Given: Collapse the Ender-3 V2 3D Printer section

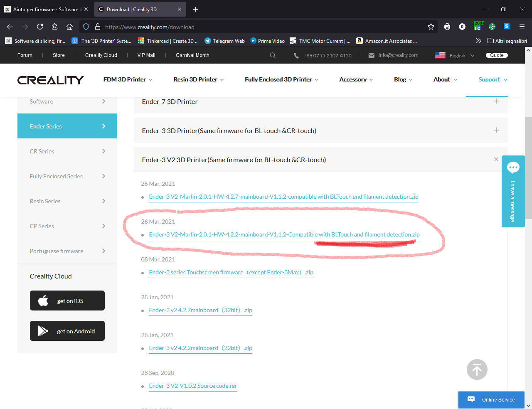Looking at the screenshot, I should point(496,160).
